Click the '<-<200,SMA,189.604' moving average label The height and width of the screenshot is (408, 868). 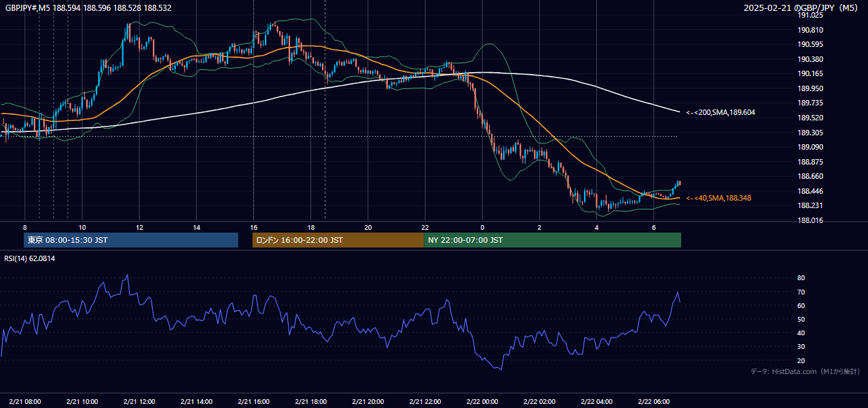click(721, 112)
